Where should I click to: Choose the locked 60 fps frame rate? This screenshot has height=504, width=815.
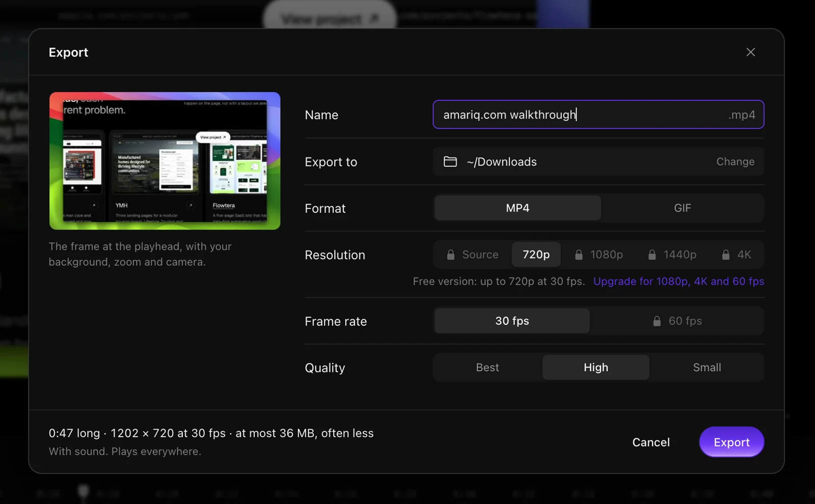point(677,321)
